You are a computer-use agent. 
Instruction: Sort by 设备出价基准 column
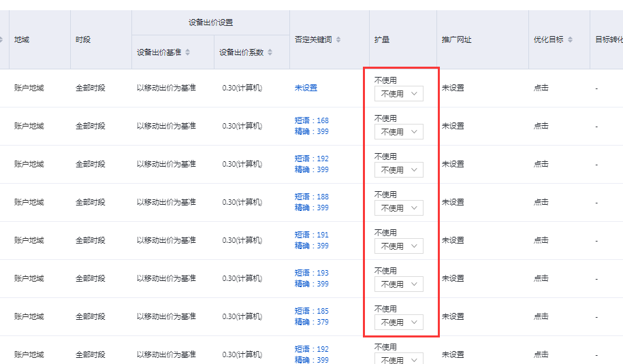click(x=188, y=52)
